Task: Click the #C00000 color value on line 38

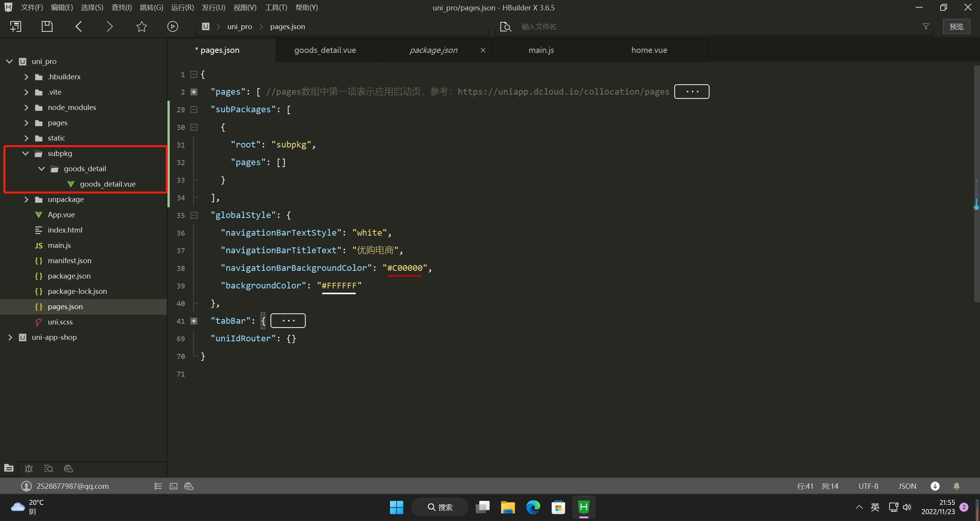Action: 405,268
